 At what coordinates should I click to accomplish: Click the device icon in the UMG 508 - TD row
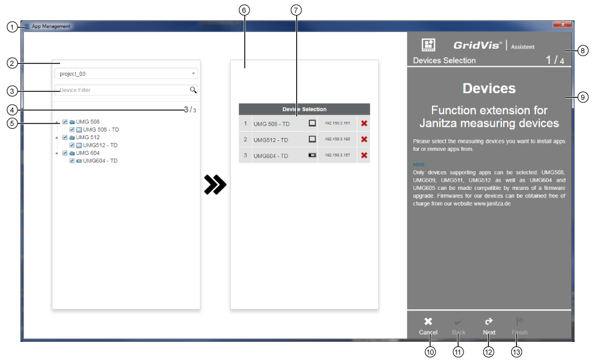[x=312, y=122]
